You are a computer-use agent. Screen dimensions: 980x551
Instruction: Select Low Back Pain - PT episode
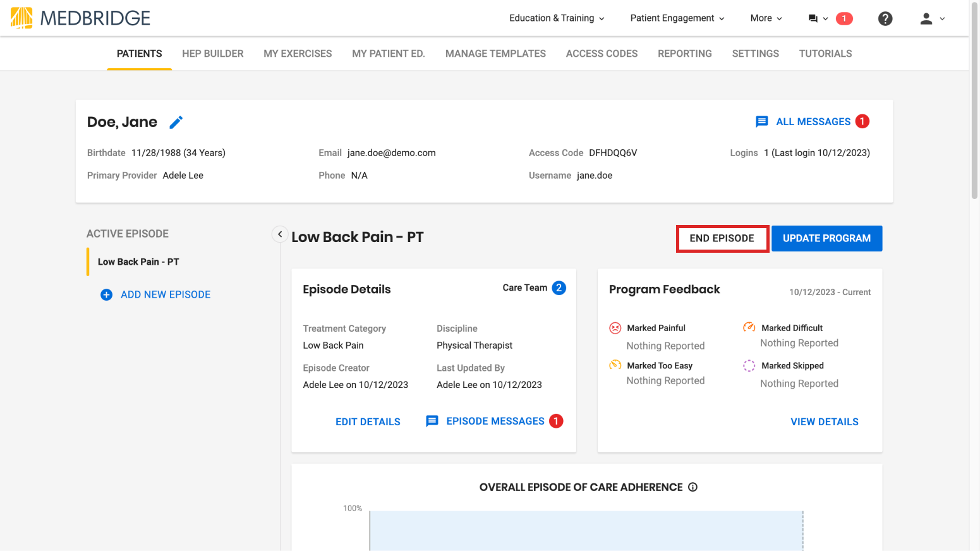(x=138, y=262)
